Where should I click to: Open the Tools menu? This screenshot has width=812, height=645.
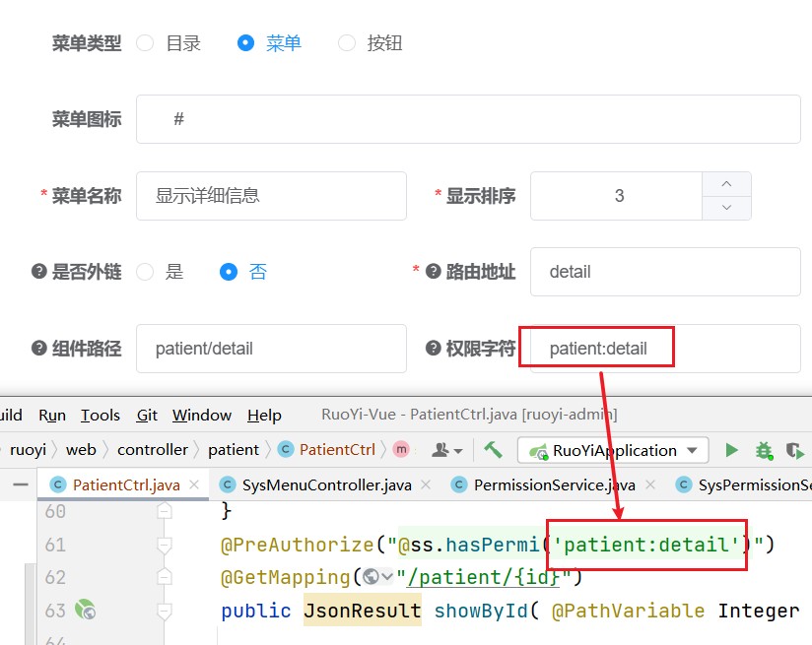[100, 416]
